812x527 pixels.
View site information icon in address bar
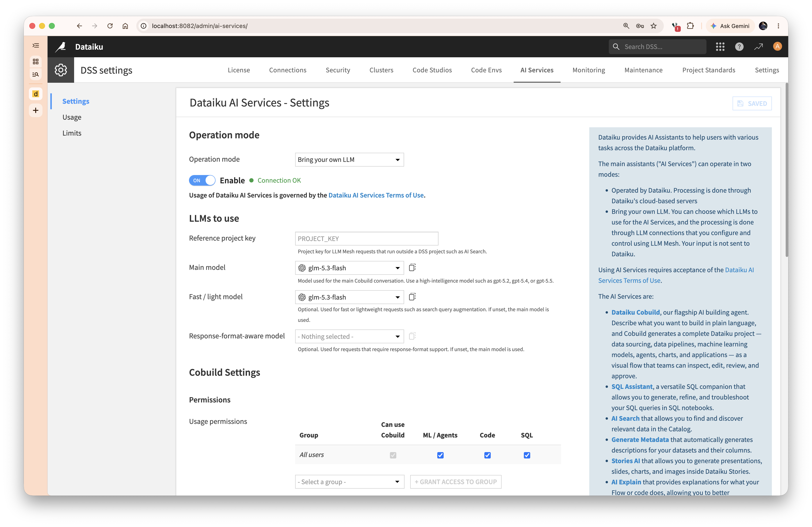pos(144,26)
